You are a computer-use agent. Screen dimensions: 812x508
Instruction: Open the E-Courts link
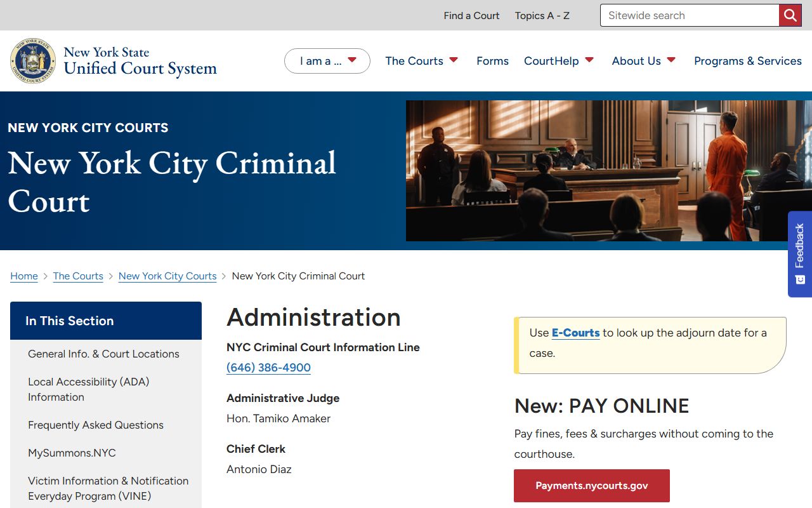tap(575, 333)
